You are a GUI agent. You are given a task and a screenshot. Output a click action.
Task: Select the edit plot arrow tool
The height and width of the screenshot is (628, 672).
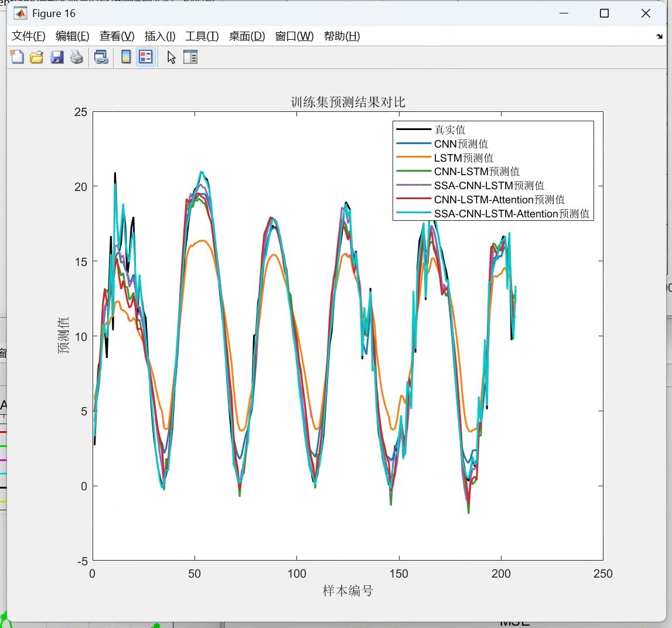click(170, 57)
